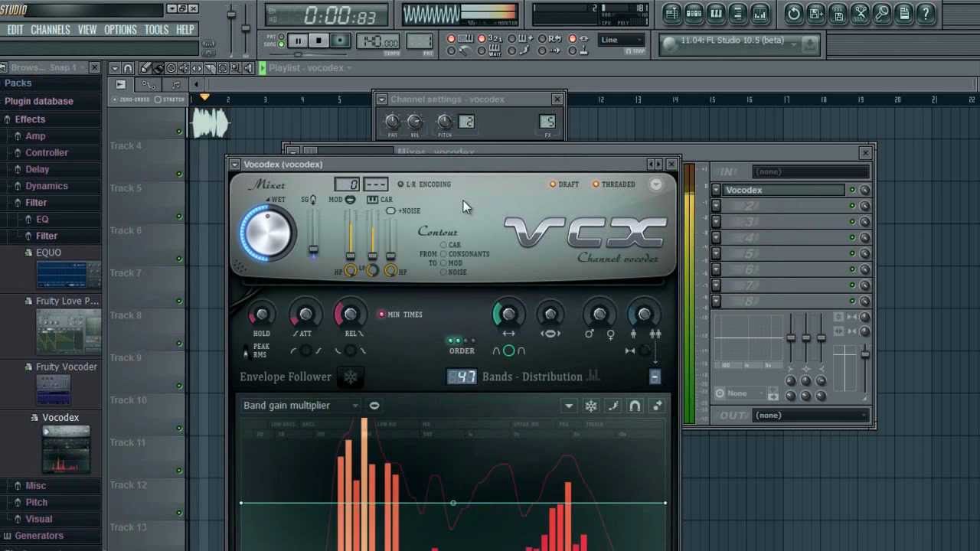Open the HELP menu
Screen dimensions: 980x551
185,30
